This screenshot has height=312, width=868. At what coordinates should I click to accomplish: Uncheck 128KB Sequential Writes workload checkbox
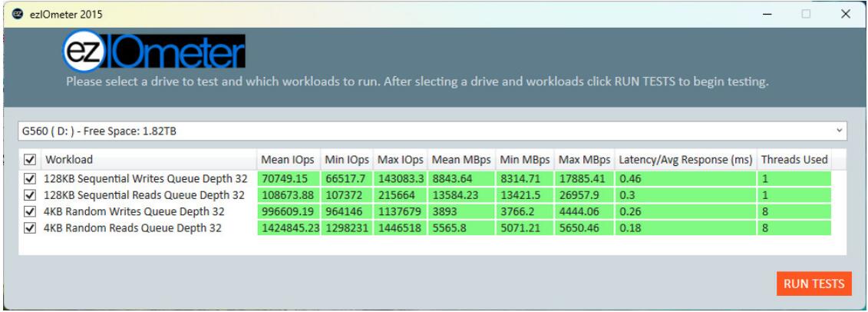30,179
